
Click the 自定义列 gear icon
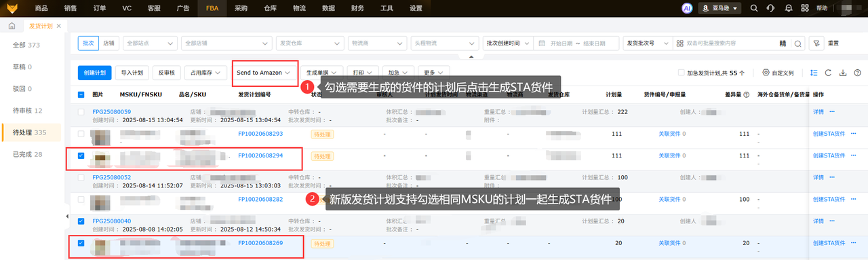click(x=766, y=73)
